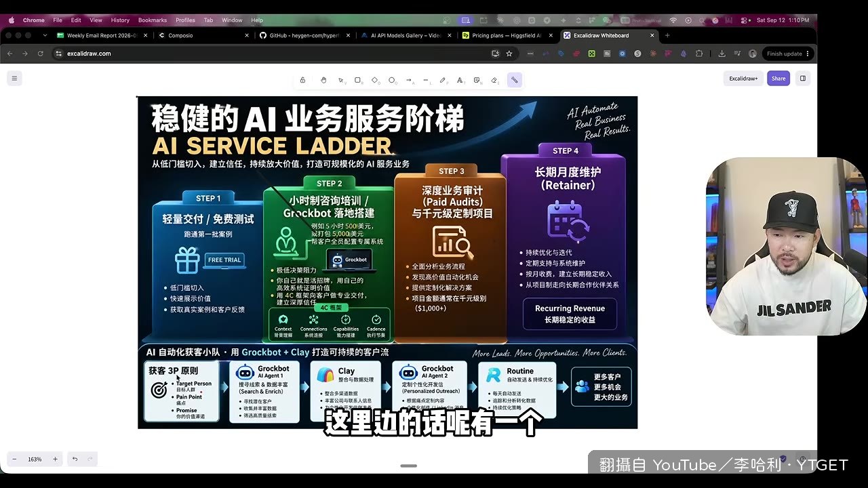Install Excalidraw app from address bar

496,54
